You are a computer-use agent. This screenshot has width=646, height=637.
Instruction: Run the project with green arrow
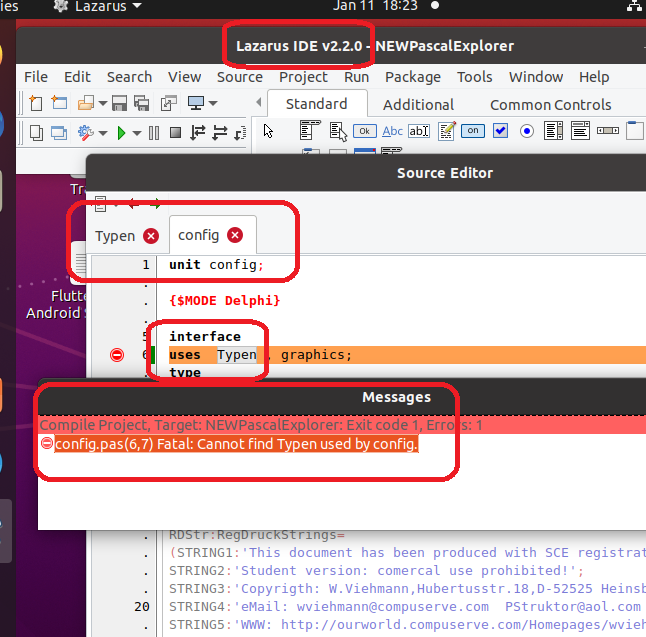[122, 133]
